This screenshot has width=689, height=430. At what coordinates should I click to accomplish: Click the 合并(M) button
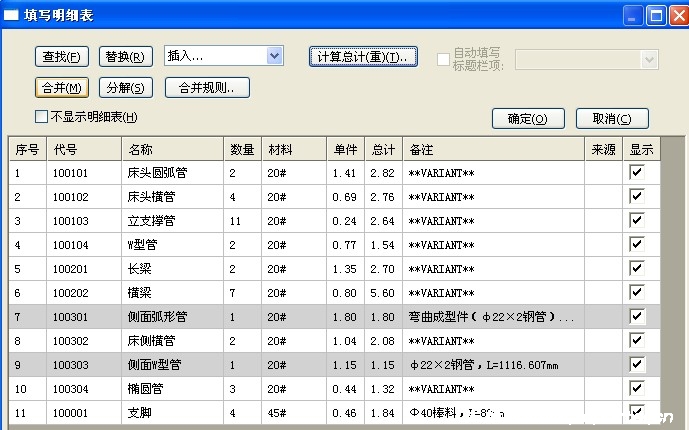point(62,88)
